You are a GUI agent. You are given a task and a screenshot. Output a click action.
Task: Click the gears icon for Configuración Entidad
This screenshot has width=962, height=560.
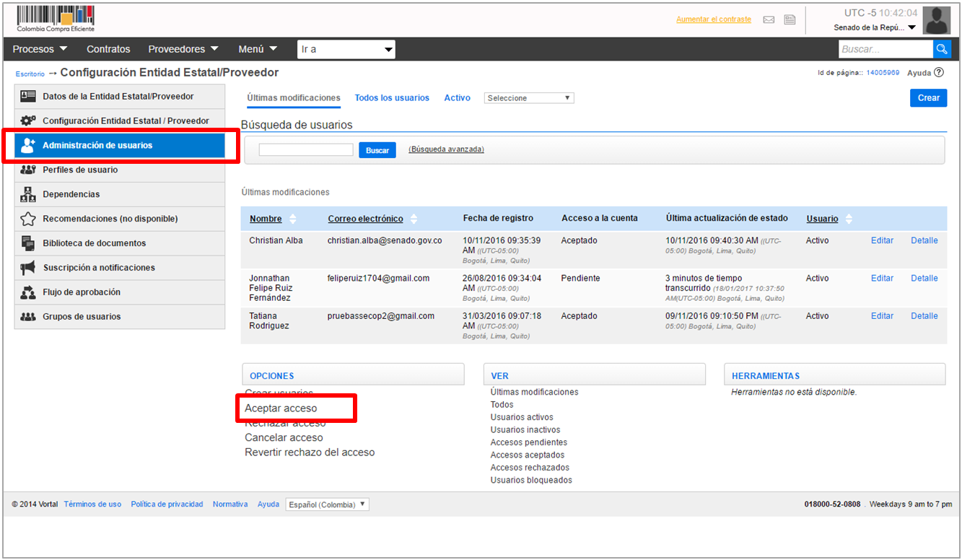[x=28, y=121]
